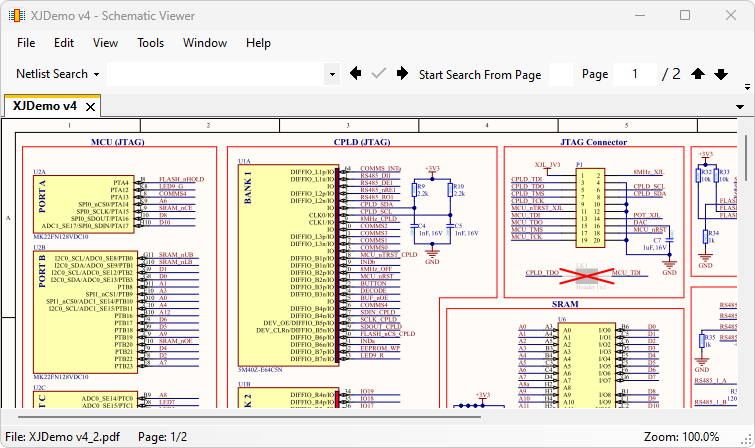This screenshot has width=755, height=448.
Task: Click the search confirm checkmark icon
Action: [379, 74]
